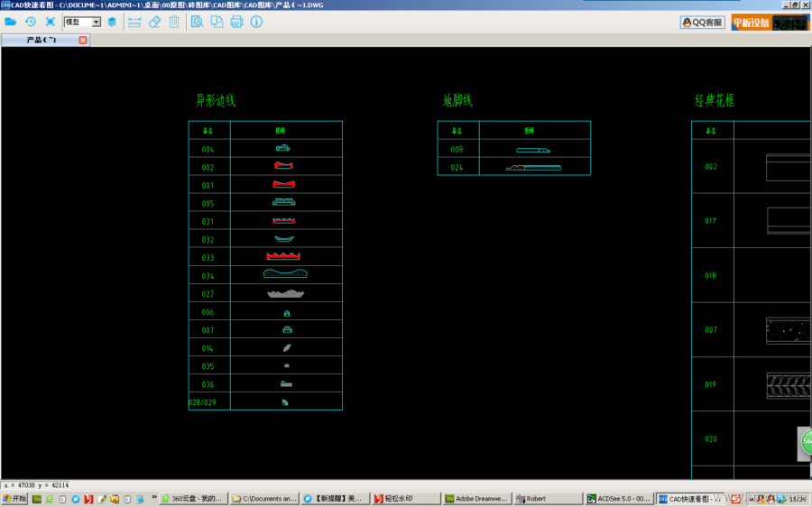
Task: Click code 020 in classic frame table
Action: [711, 438]
